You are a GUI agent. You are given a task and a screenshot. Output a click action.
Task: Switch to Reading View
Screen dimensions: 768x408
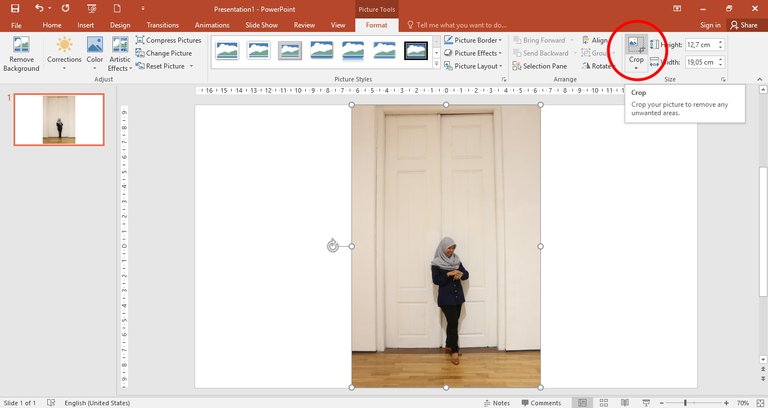pyautogui.click(x=625, y=403)
